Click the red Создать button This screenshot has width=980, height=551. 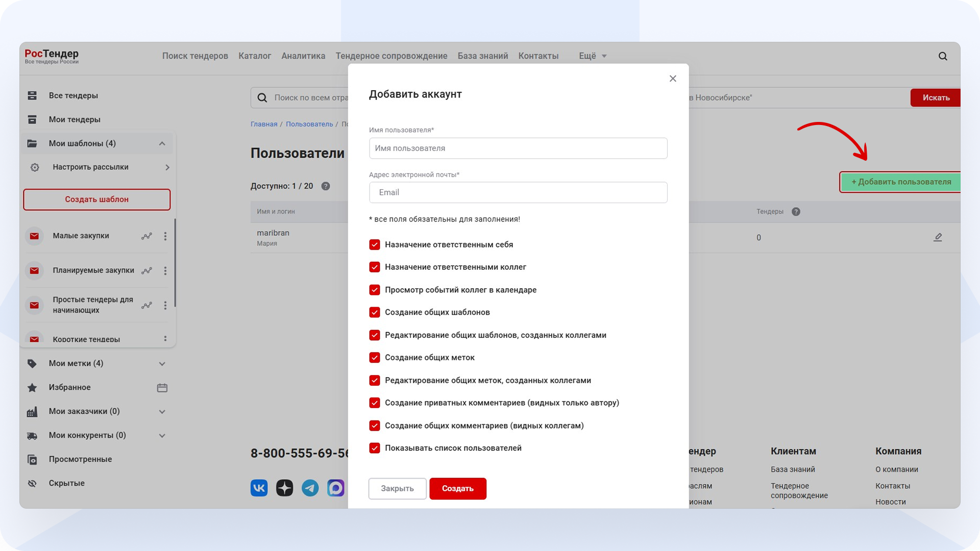point(458,489)
